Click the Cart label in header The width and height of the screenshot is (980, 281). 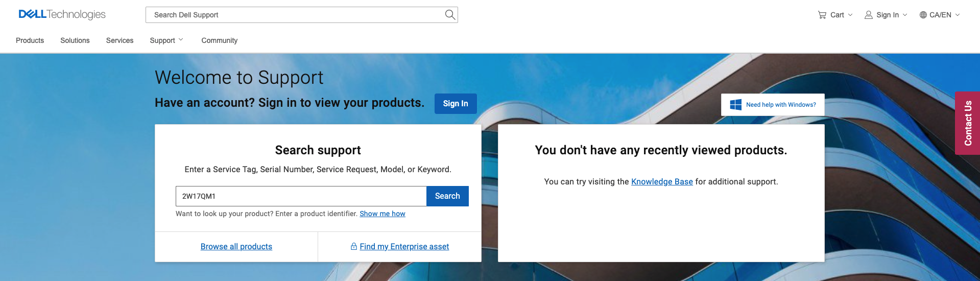click(x=837, y=15)
